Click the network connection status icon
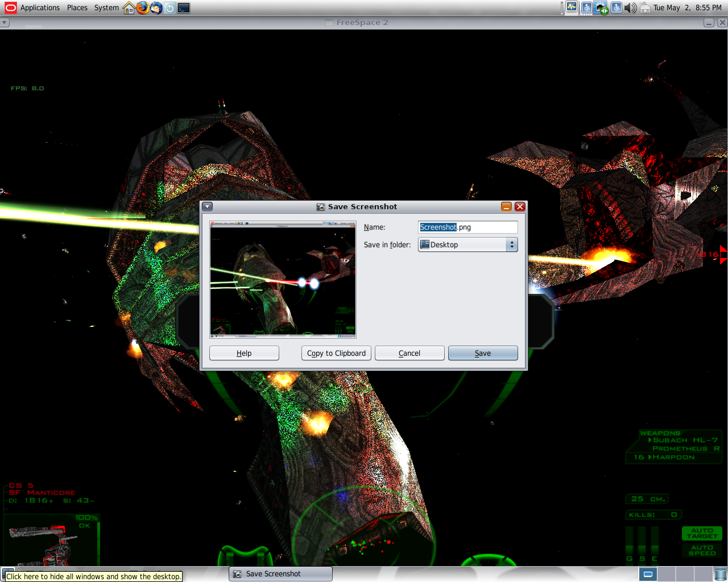 click(601, 8)
